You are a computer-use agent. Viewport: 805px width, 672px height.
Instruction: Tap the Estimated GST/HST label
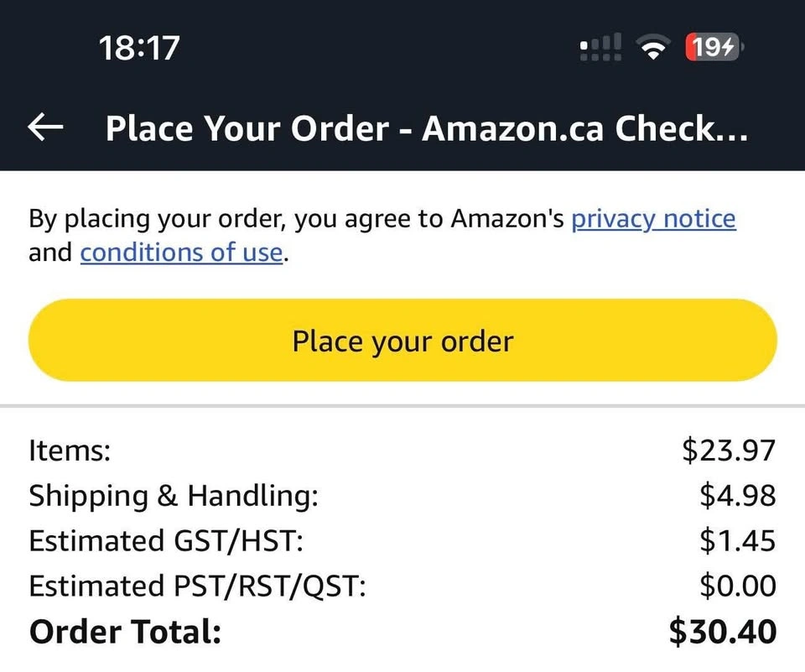point(165,540)
